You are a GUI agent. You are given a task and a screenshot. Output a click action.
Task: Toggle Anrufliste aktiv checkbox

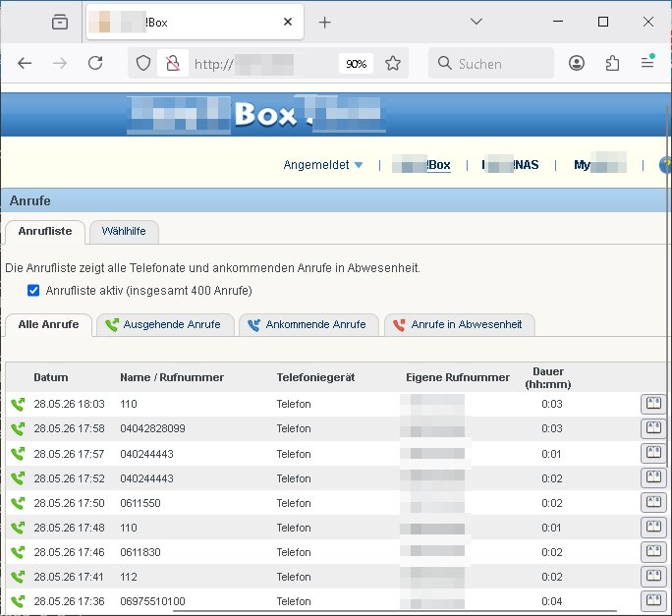[33, 291]
